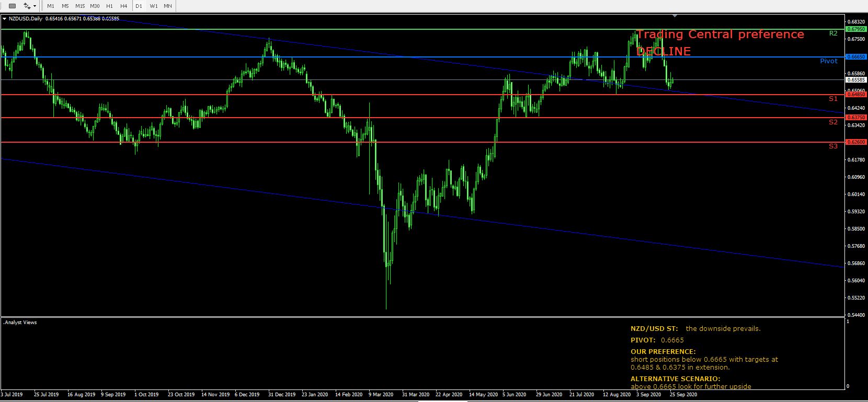Image resolution: width=868 pixels, height=402 pixels.
Task: Click the NZDUSD,Daily chart title text
Action: point(26,18)
